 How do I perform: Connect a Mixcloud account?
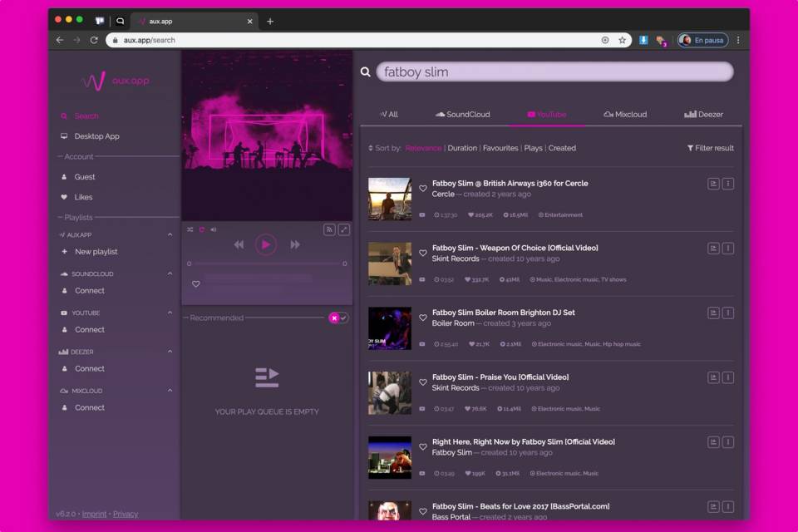point(83,408)
